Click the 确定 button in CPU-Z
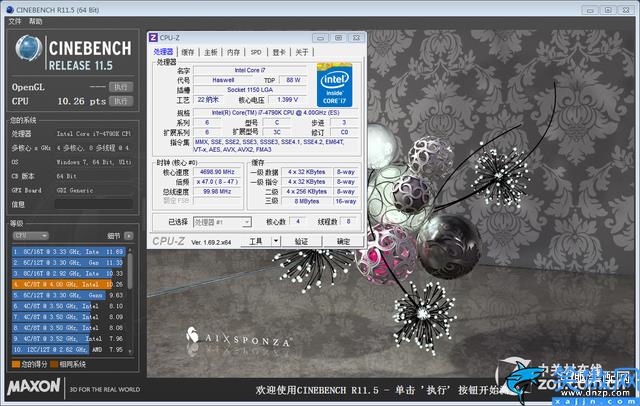The height and width of the screenshot is (406, 640). coord(343,241)
